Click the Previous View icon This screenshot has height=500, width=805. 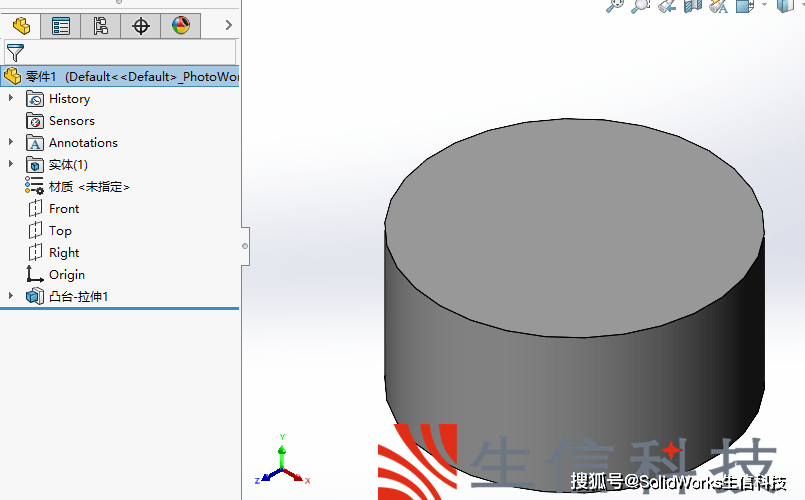(x=667, y=5)
